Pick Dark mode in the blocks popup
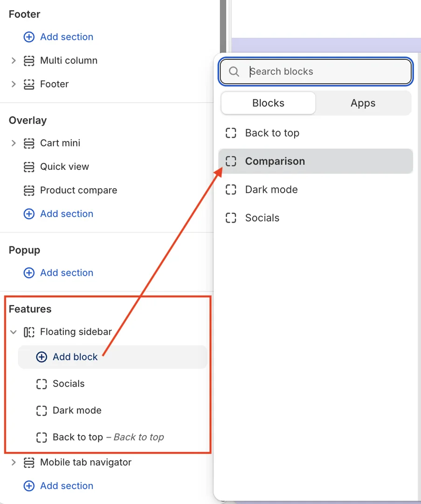 coord(271,190)
